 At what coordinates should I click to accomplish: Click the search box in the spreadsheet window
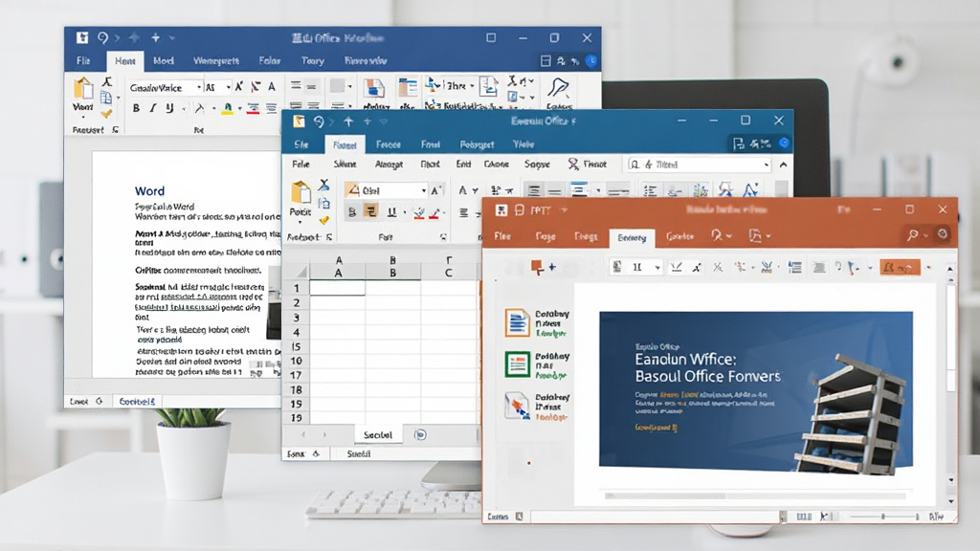699,165
